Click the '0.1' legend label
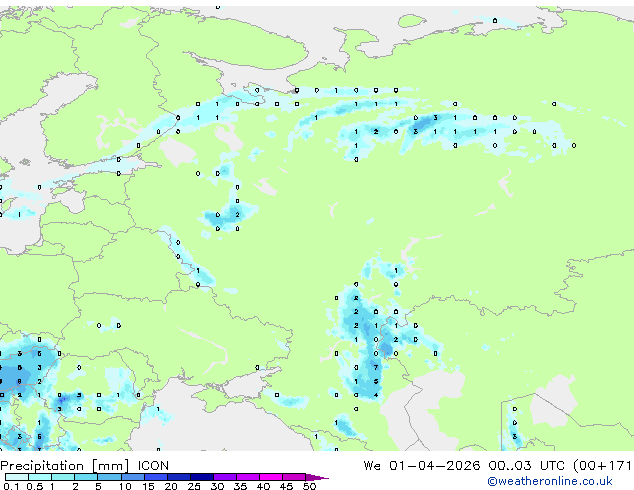This screenshot has height=490, width=634. 11,486
